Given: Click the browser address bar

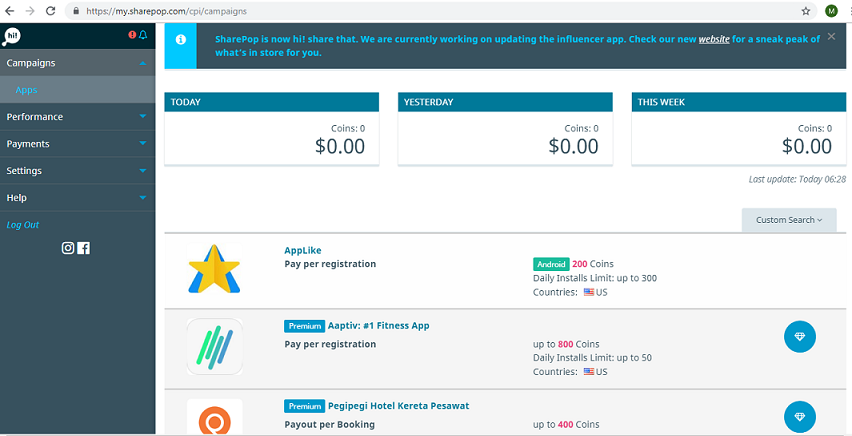Looking at the screenshot, I should pyautogui.click(x=440, y=11).
